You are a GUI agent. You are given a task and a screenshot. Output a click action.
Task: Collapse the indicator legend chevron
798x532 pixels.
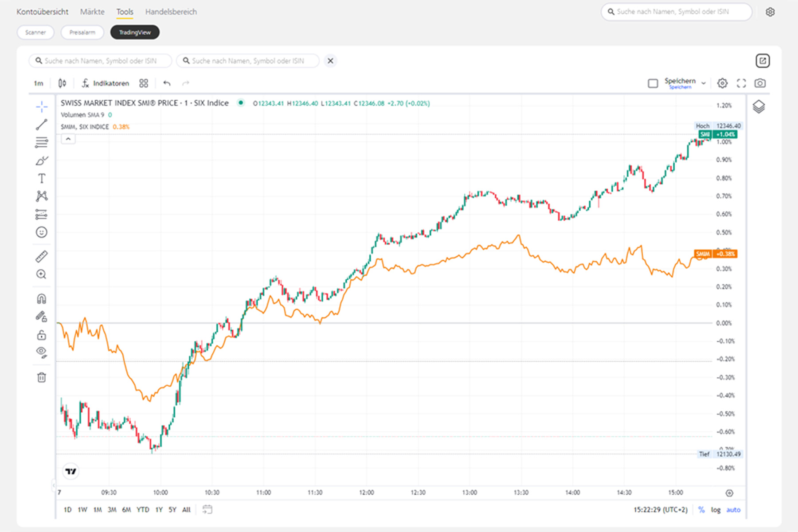click(68, 139)
